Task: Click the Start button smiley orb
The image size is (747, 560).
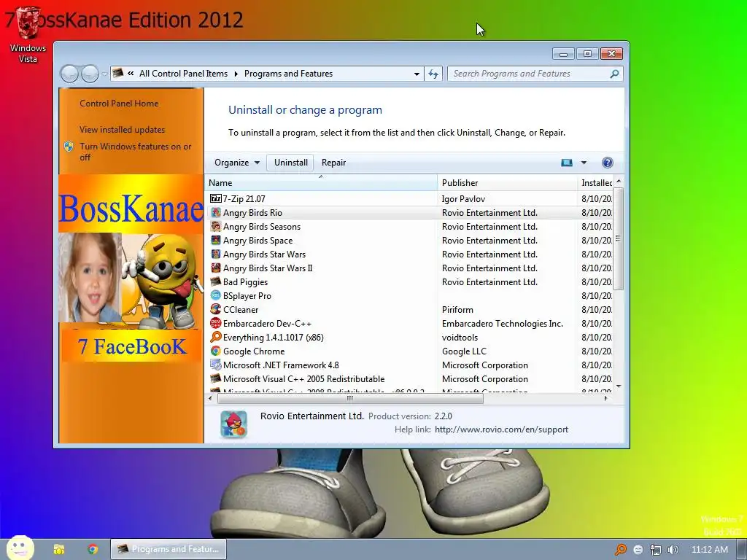Action: [x=20, y=548]
